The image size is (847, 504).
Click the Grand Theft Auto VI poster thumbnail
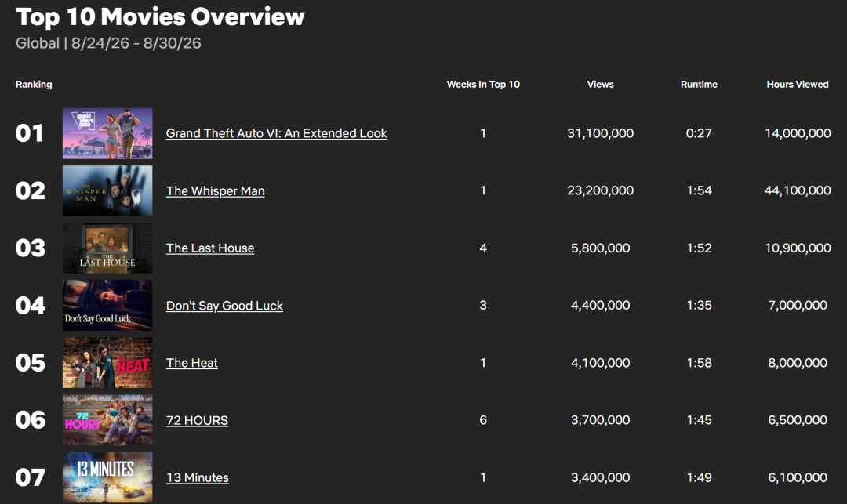107,133
